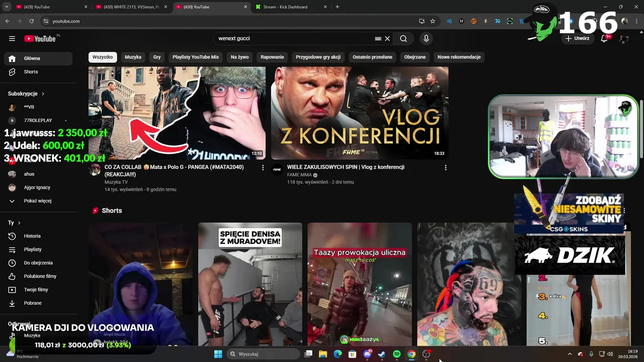This screenshot has width=644, height=362.
Task: Expand the Ty section chevron
Action: tap(19, 223)
